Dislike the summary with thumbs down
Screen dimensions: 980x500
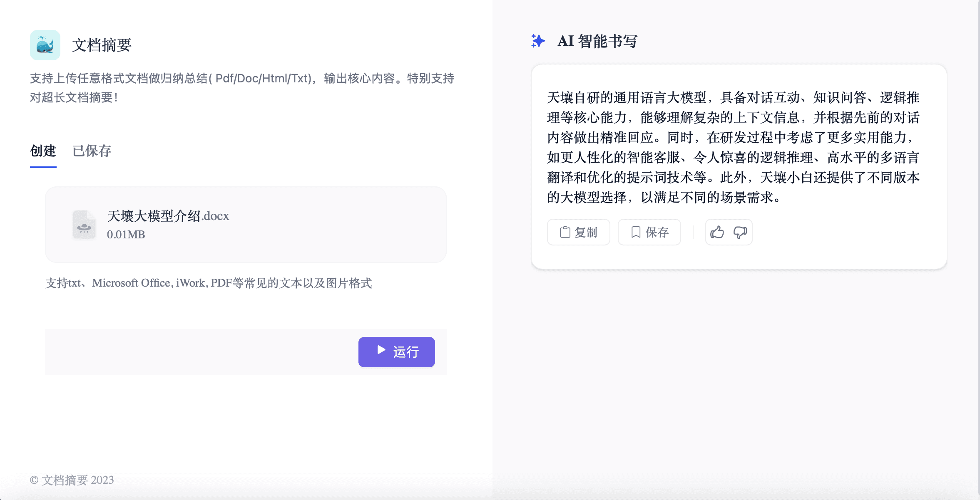740,232
